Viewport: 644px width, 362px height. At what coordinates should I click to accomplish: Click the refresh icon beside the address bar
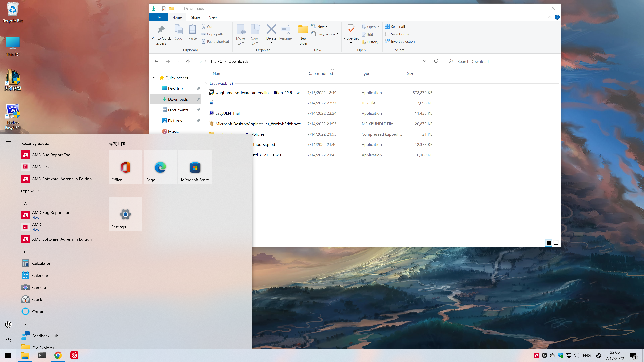[x=436, y=61]
